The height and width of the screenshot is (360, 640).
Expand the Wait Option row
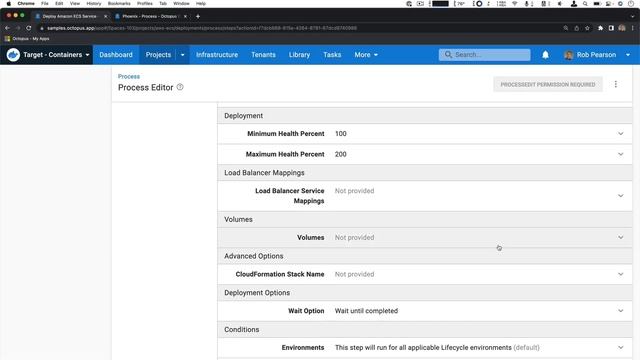pos(620,311)
